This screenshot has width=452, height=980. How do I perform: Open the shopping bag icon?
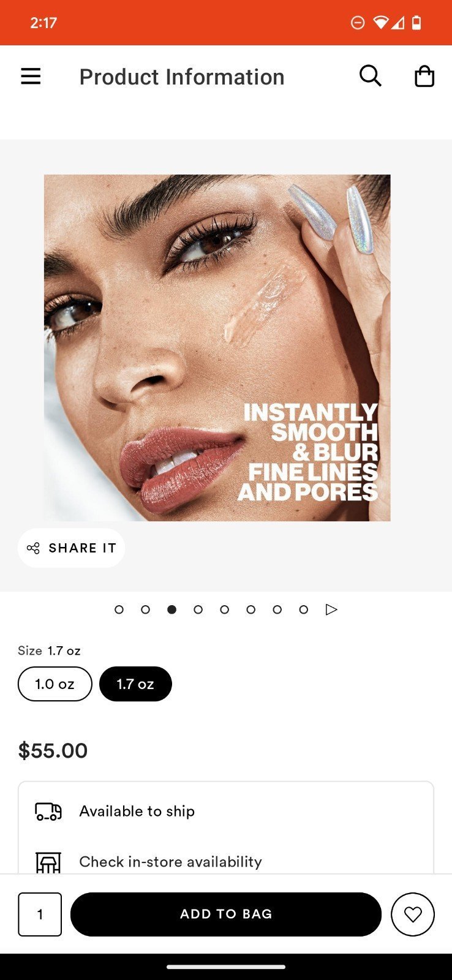(424, 77)
